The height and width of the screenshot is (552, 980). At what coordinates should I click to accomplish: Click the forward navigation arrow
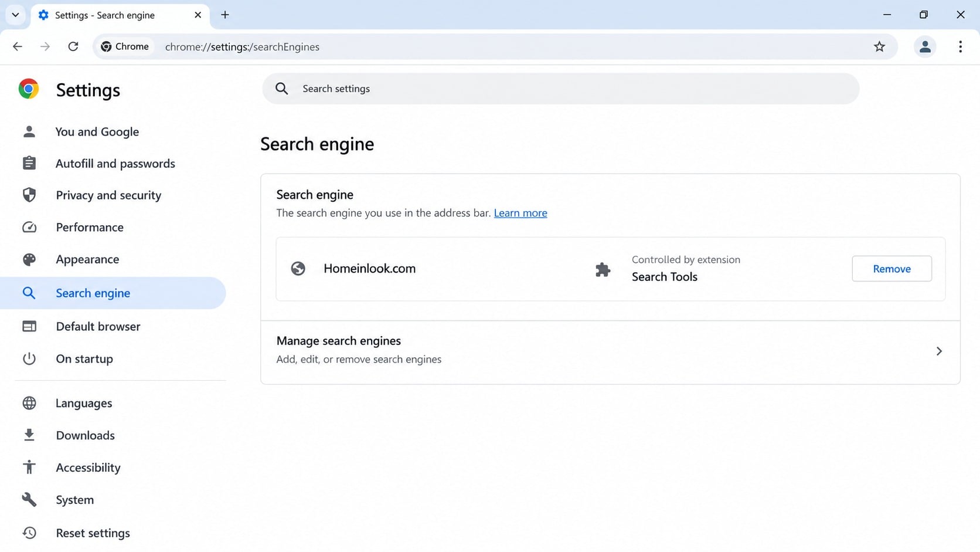tap(45, 46)
